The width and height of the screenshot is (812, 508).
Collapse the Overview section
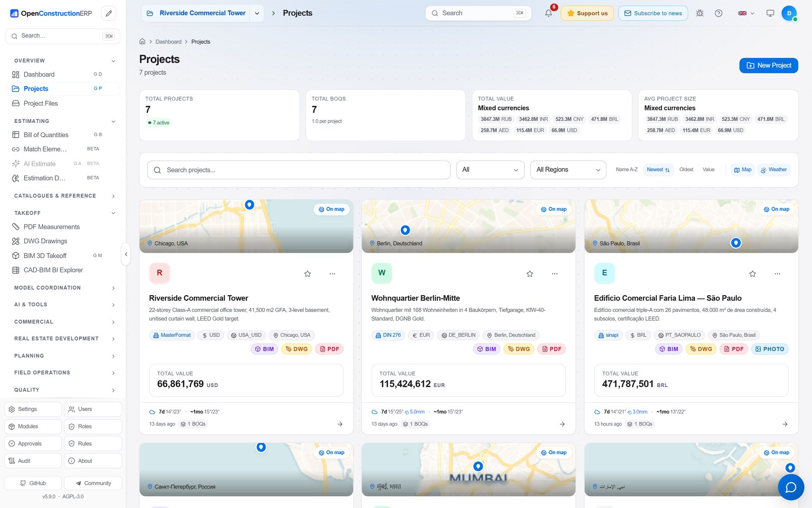[64, 60]
